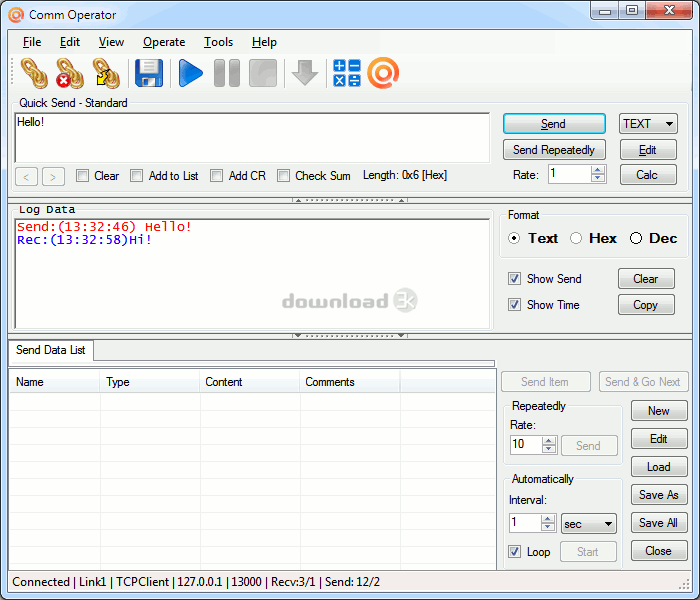Expand the sec interval unit dropdown
The width and height of the screenshot is (700, 600).
(x=588, y=523)
